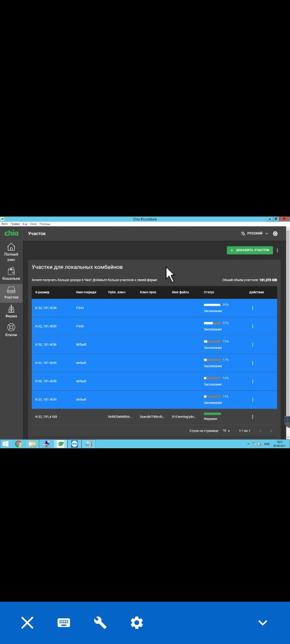Open the action menu for the 19% default plot
The image size is (290, 644).
tap(252, 345)
